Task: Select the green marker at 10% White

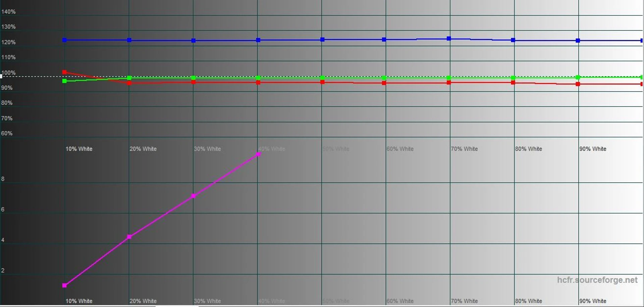Action: coord(64,81)
